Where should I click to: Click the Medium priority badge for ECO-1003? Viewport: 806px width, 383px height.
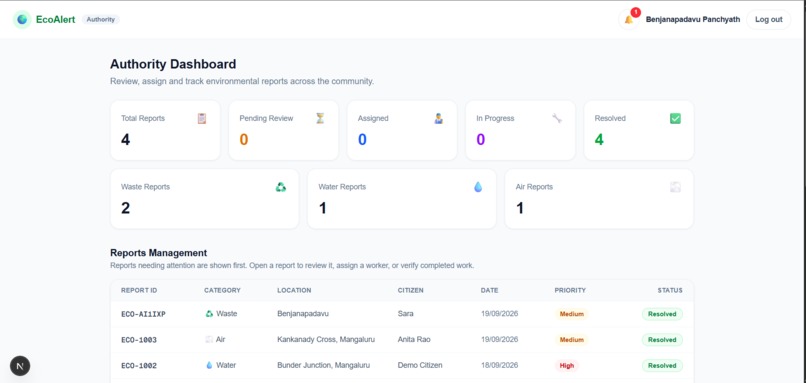(572, 339)
